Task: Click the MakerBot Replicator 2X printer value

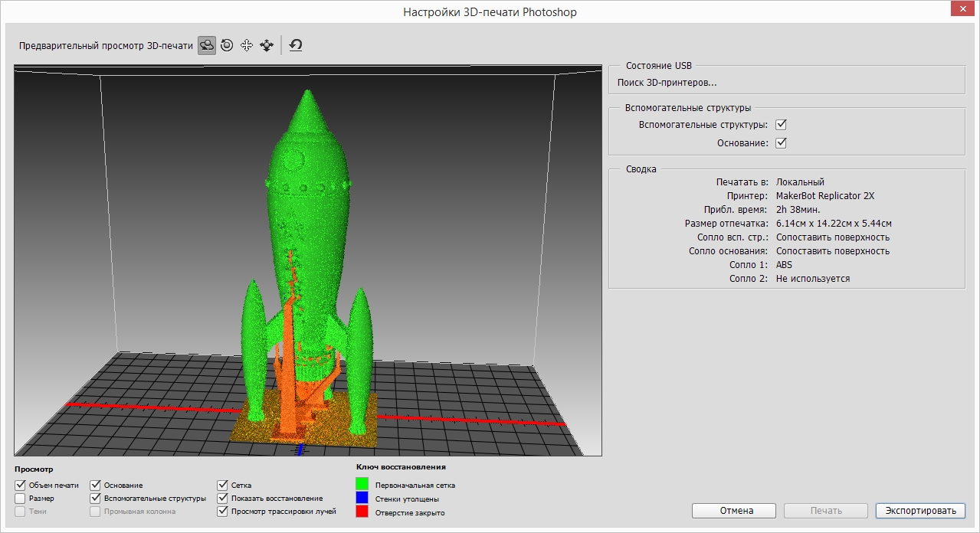Action: pyautogui.click(x=825, y=196)
